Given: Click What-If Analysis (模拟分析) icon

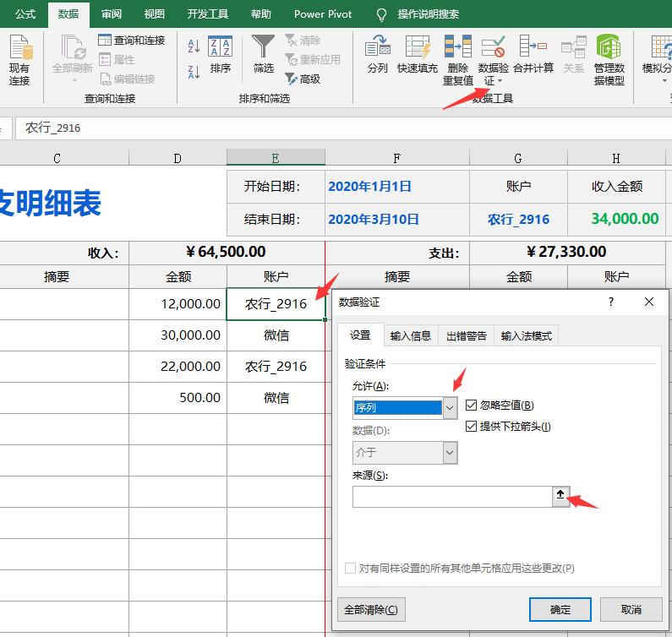Looking at the screenshot, I should pyautogui.click(x=660, y=46).
